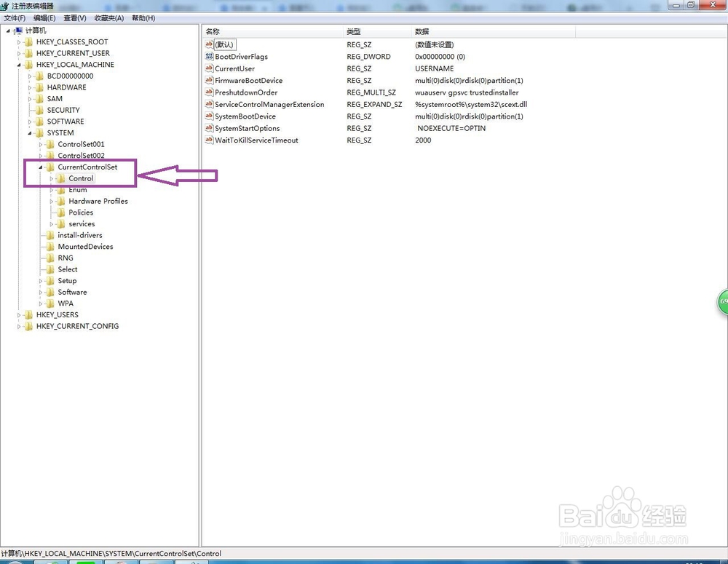728x564 pixels.
Task: Expand the HKEY_CURRENT_USER node
Action: pyautogui.click(x=19, y=54)
